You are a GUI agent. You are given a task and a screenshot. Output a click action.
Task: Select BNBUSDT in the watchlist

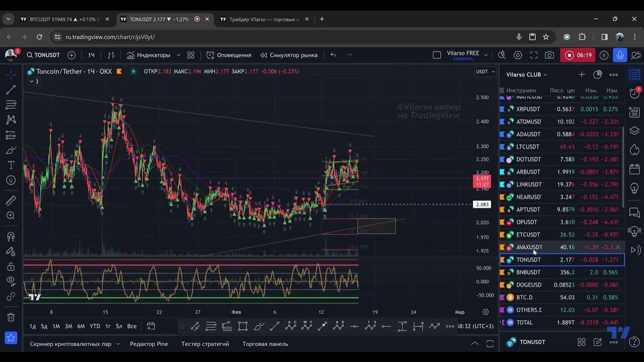point(561,273)
